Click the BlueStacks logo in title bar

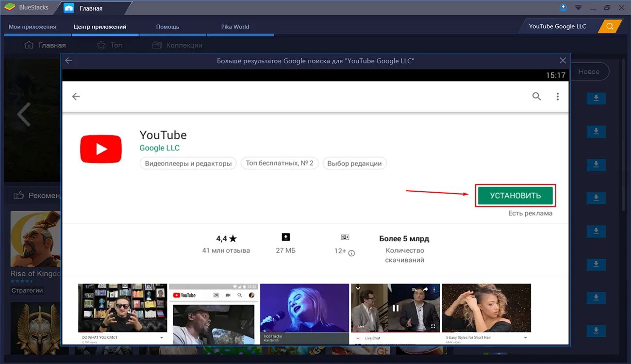(x=9, y=8)
